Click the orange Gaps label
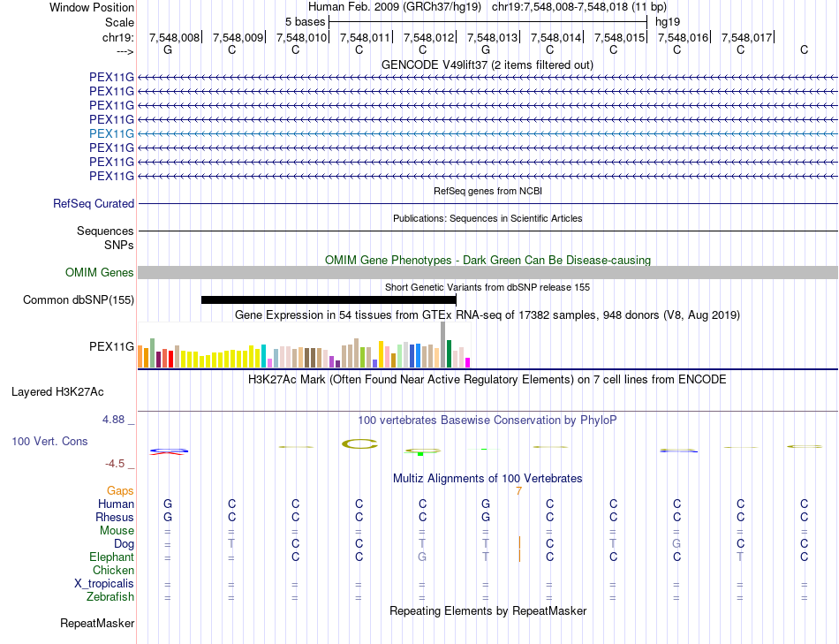The height and width of the screenshot is (644, 839). tap(120, 491)
